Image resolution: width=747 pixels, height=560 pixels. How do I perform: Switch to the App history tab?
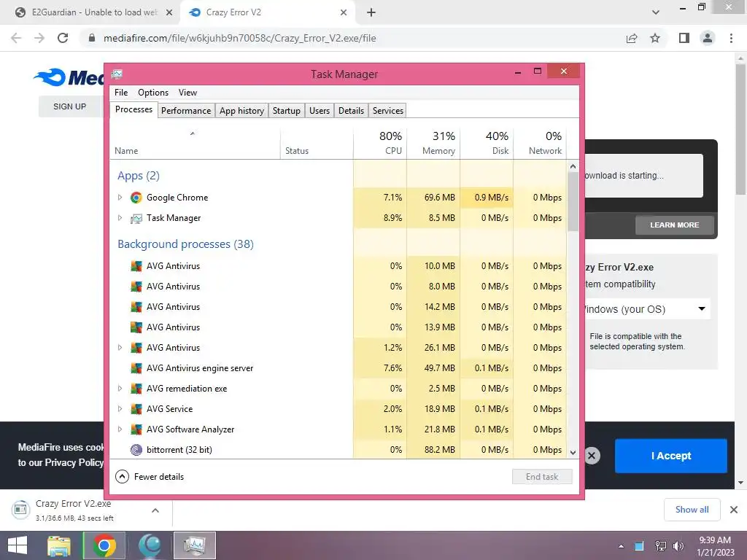point(241,111)
